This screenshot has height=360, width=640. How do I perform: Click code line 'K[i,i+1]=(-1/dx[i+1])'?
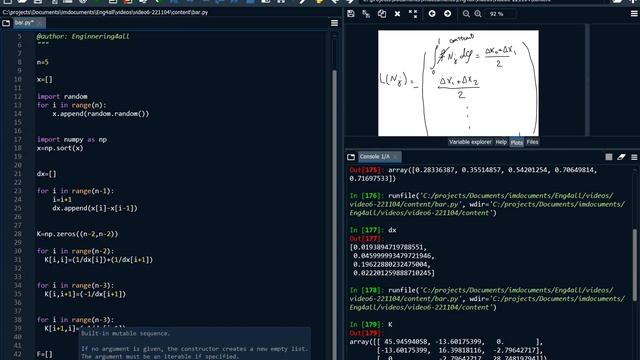pos(85,294)
